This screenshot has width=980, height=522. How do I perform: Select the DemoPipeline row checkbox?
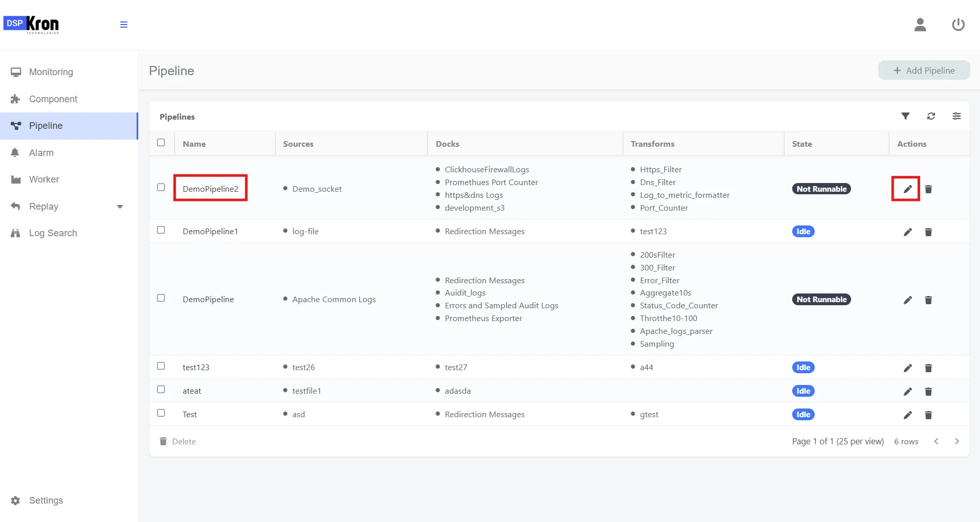coord(161,298)
